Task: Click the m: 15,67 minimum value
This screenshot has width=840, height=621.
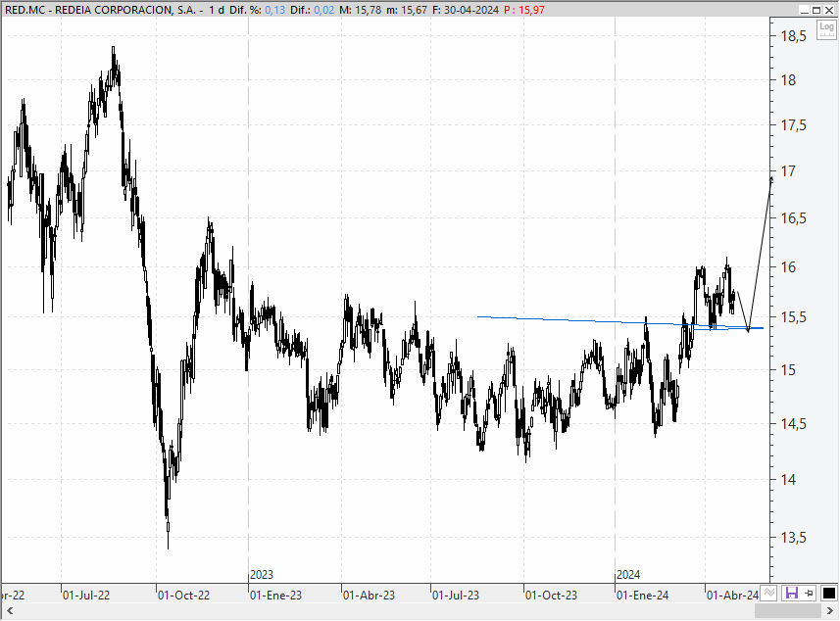Action: 407,10
